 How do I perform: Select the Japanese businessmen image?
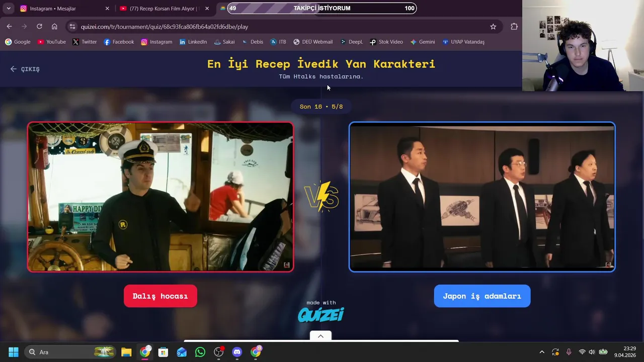tap(482, 197)
